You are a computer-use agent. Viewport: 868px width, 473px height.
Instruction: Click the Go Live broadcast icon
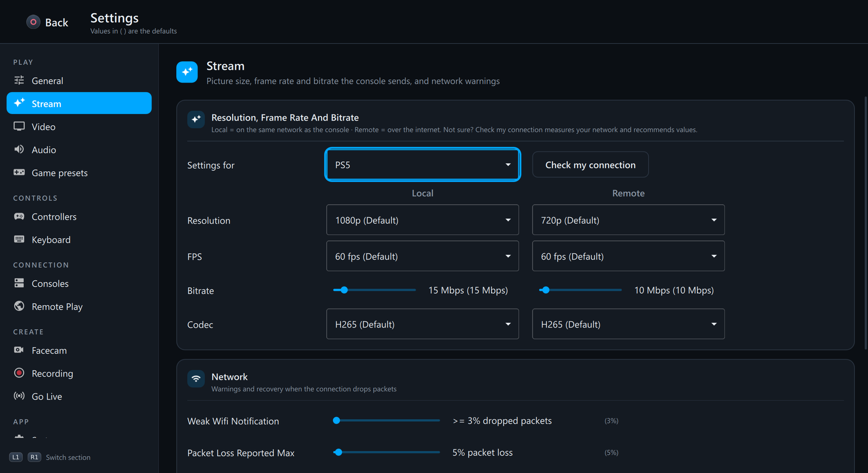19,396
